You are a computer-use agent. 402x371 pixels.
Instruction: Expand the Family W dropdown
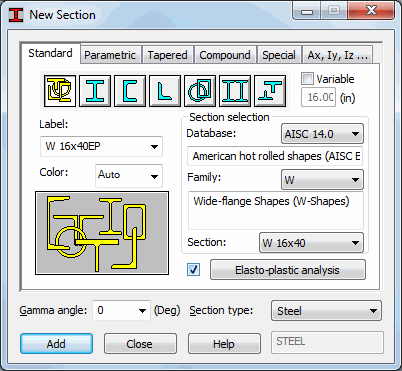coord(322,180)
